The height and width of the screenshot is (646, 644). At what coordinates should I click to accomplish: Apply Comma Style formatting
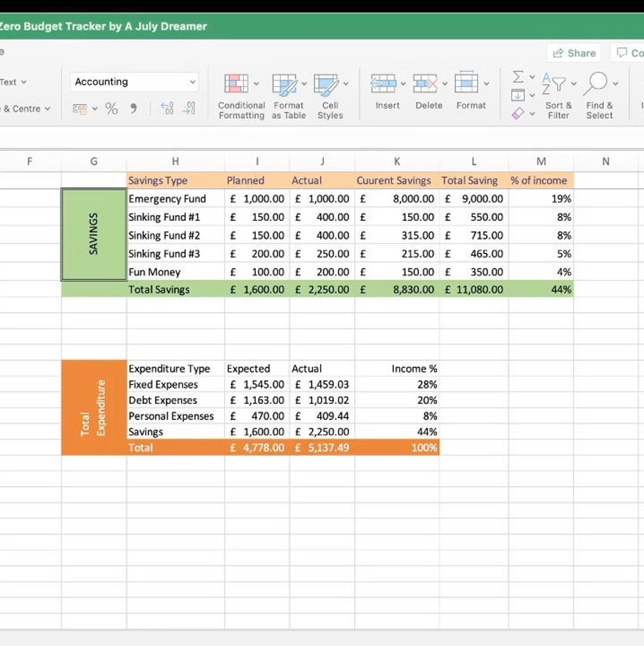(x=133, y=109)
